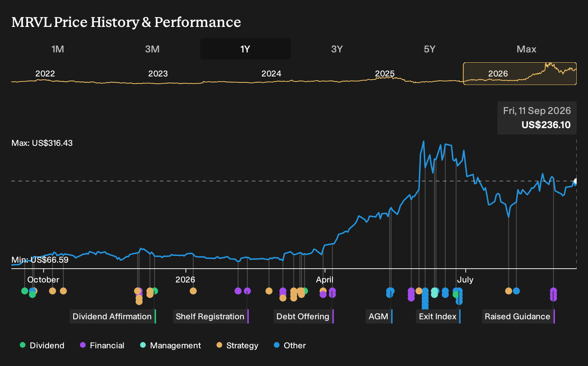Select the orange strategy marker just right of the October label
588x366 pixels.
click(x=63, y=291)
